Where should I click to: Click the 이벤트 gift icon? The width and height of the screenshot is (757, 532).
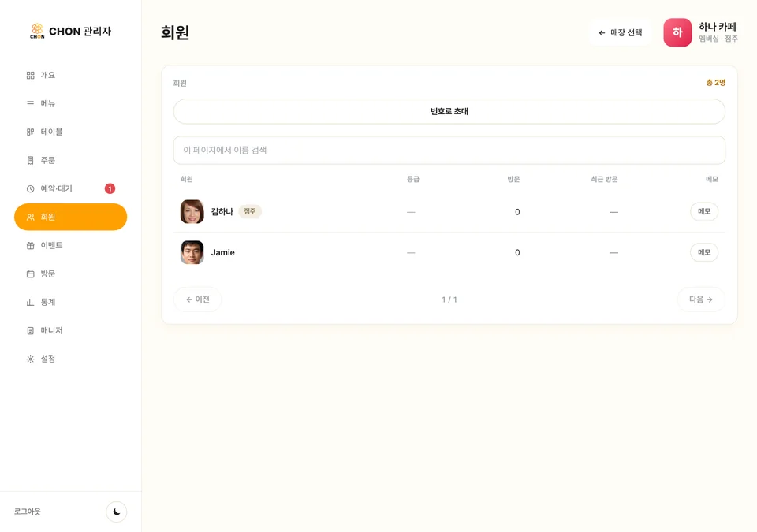pyautogui.click(x=31, y=246)
